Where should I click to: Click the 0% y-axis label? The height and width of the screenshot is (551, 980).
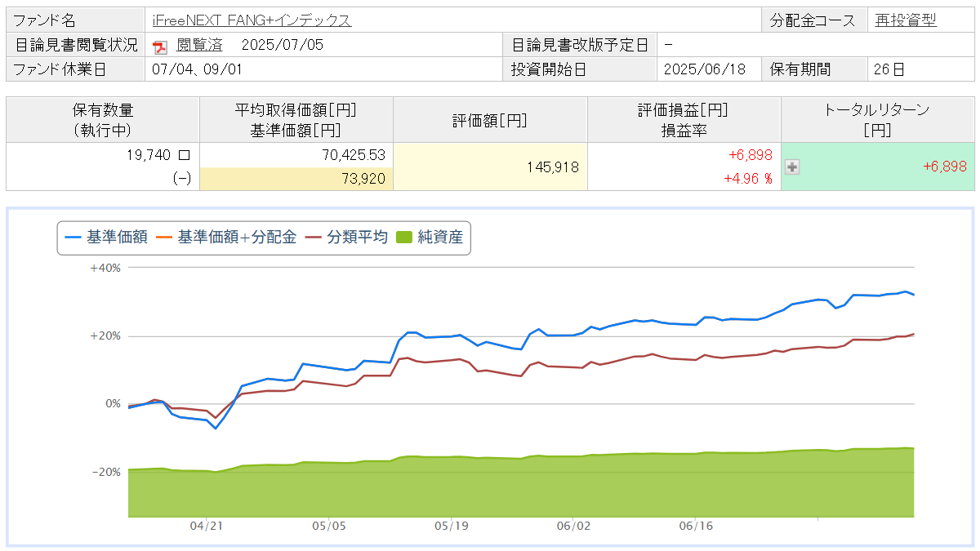pos(112,404)
